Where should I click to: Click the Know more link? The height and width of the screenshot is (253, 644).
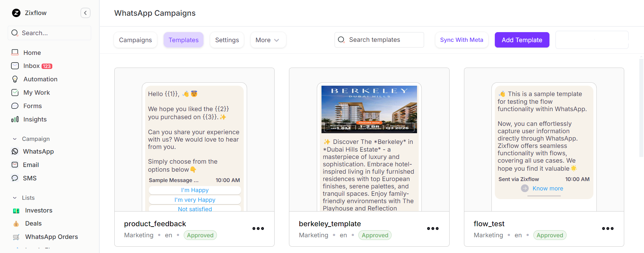pos(548,188)
